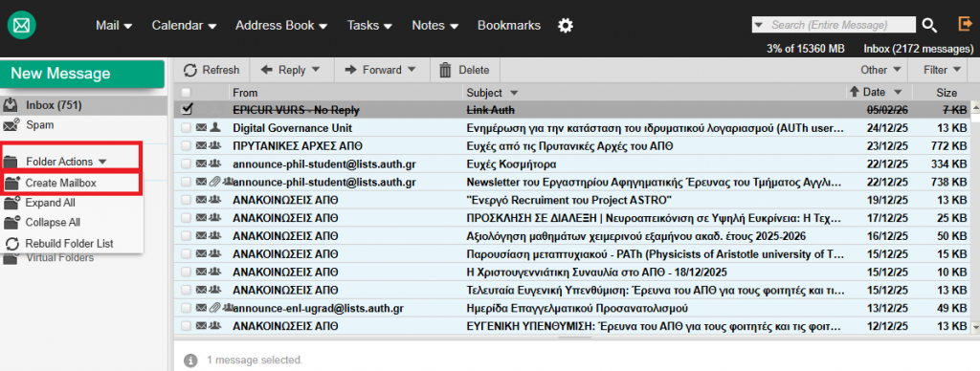
Task: Uncheck the EPICUR VURS Link Auth message
Action: pyautogui.click(x=187, y=109)
